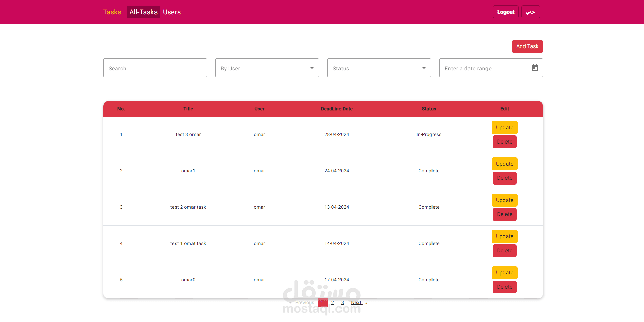
Task: Click the Logout button
Action: click(506, 12)
